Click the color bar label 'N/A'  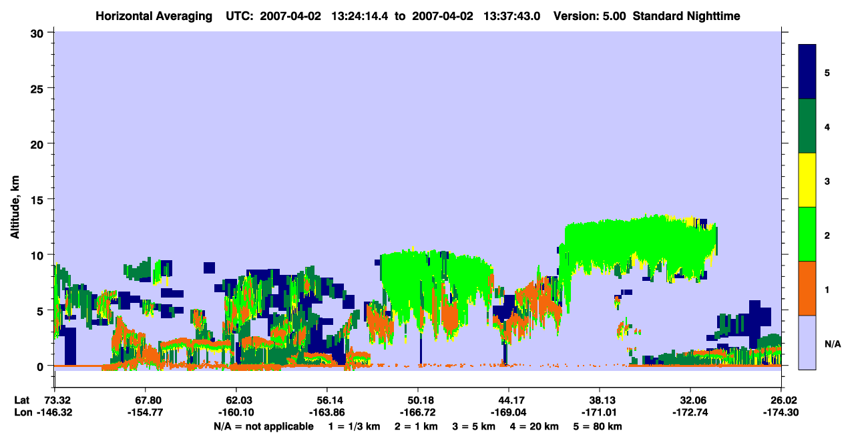tap(832, 344)
